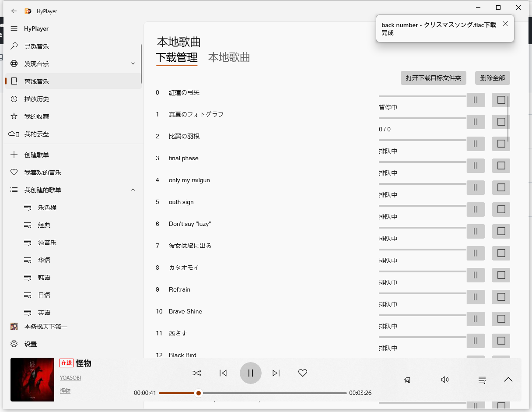Collapse the 我创建的歌单 section

[133, 190]
